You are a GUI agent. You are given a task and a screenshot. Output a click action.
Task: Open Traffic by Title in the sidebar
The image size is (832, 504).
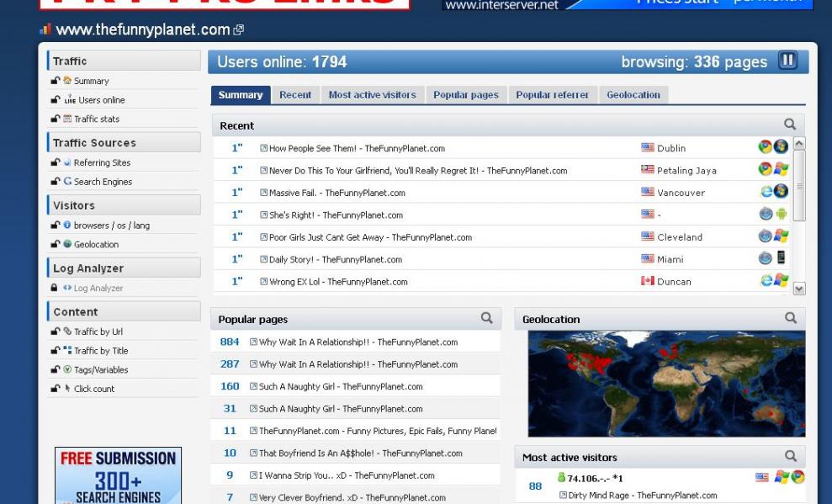[101, 350]
